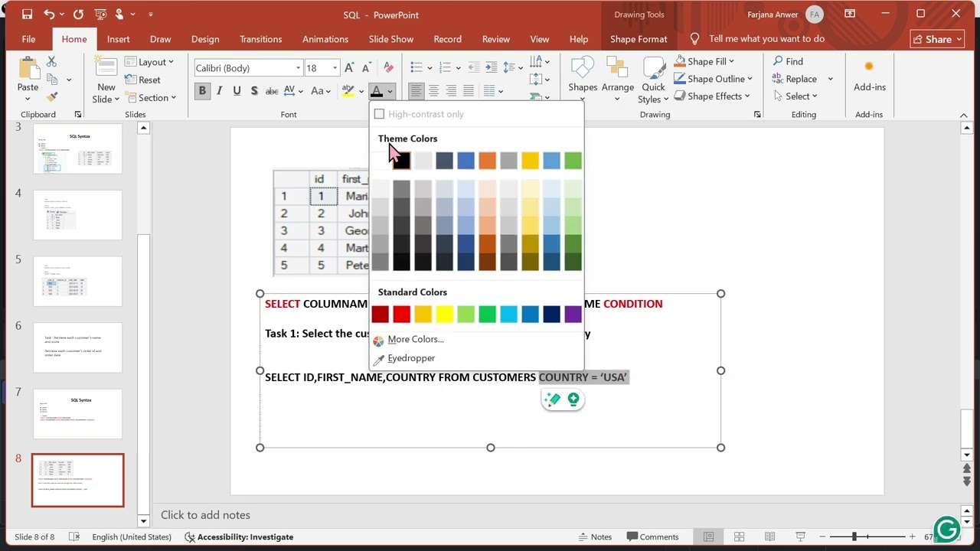The width and height of the screenshot is (980, 551).
Task: Click the Replace button
Action: (794, 79)
